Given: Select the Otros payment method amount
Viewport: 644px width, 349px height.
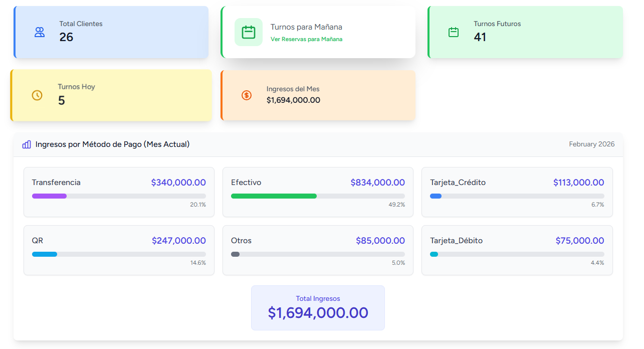Looking at the screenshot, I should click(380, 241).
